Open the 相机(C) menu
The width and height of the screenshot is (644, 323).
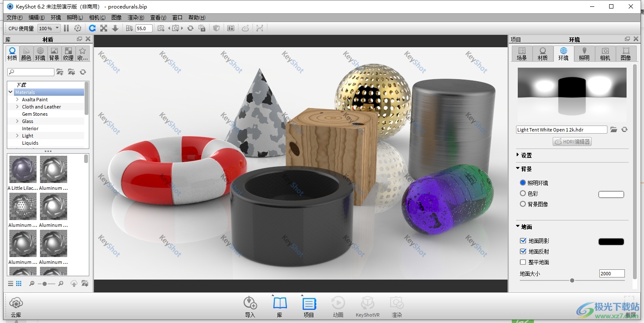[97, 17]
